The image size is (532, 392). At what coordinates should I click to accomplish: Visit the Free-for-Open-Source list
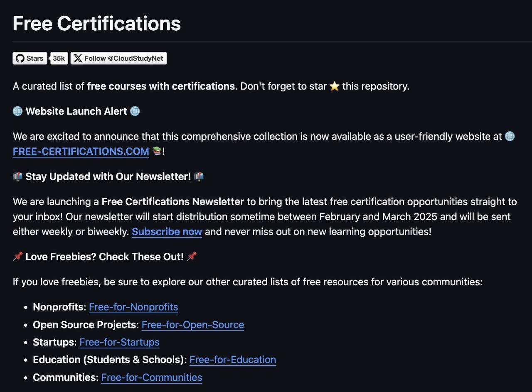[193, 325]
